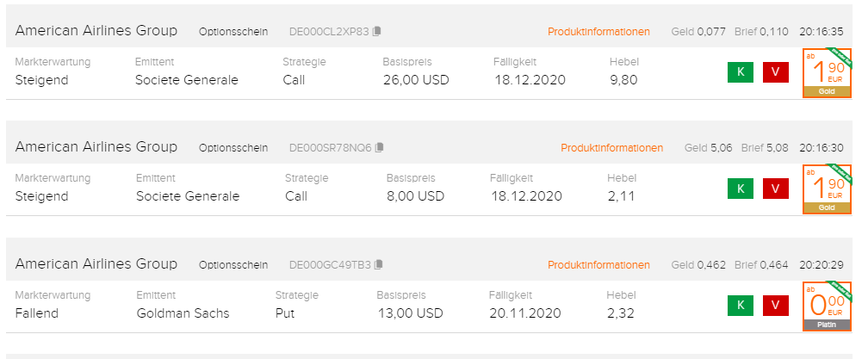Open Produktinformationen for warrant DE000GC49TB3
868x359 pixels.
598,264
